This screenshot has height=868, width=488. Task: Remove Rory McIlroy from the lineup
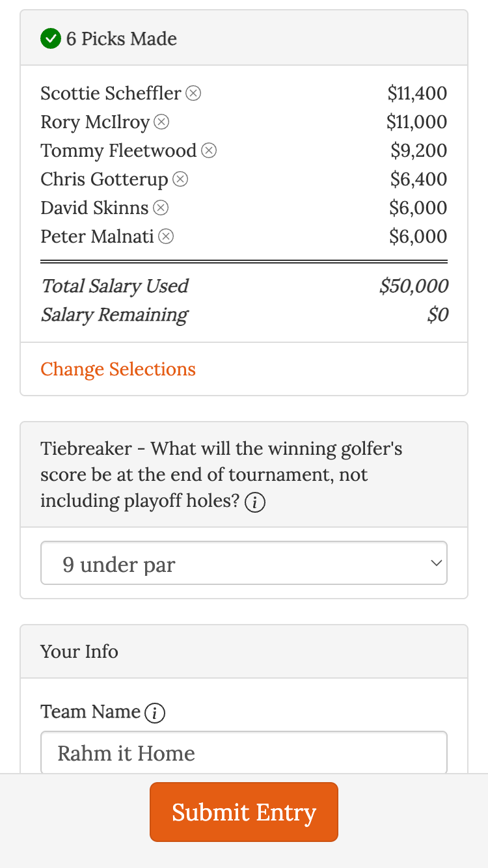(161, 122)
